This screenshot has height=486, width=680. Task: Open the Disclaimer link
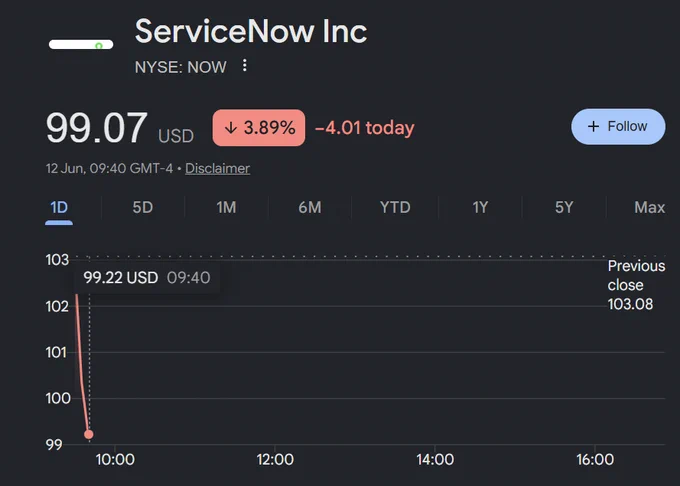pyautogui.click(x=217, y=168)
